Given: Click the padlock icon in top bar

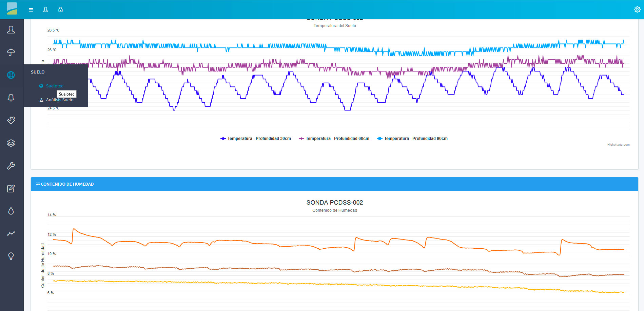Looking at the screenshot, I should pyautogui.click(x=60, y=9).
